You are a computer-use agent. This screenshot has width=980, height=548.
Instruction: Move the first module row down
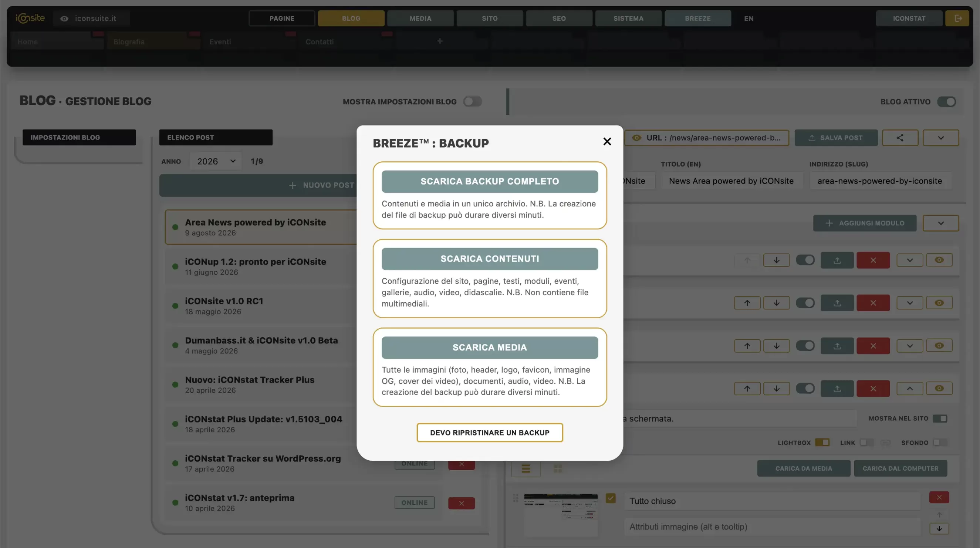777,260
